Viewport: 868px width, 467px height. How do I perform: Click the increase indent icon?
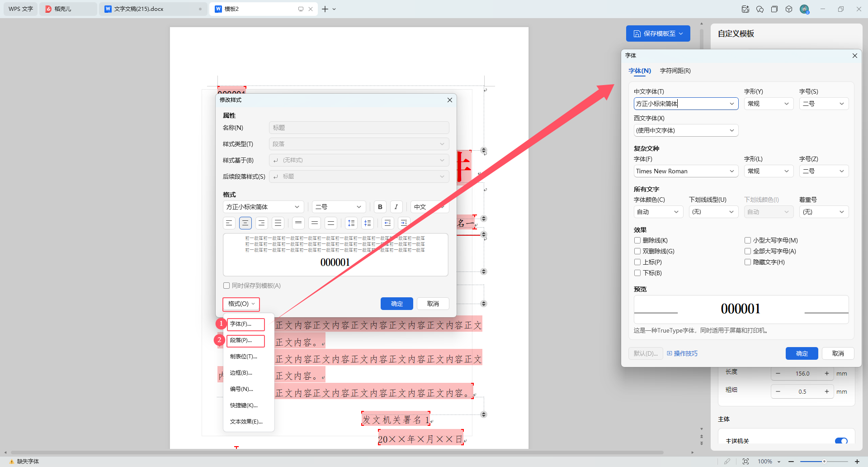(404, 223)
